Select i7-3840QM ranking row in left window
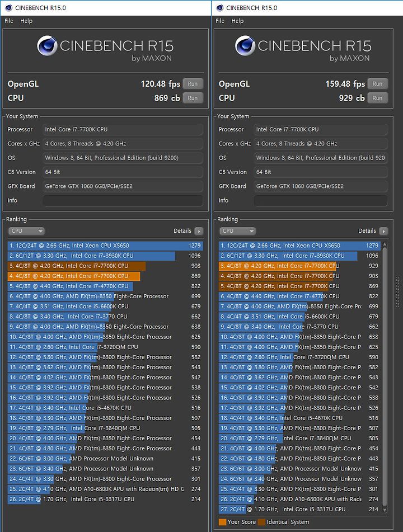Image resolution: width=403 pixels, height=532 pixels. (x=105, y=428)
